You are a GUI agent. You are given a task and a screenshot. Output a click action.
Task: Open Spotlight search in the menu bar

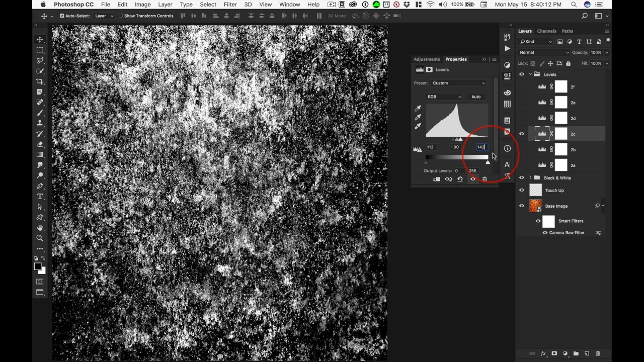coord(574,5)
